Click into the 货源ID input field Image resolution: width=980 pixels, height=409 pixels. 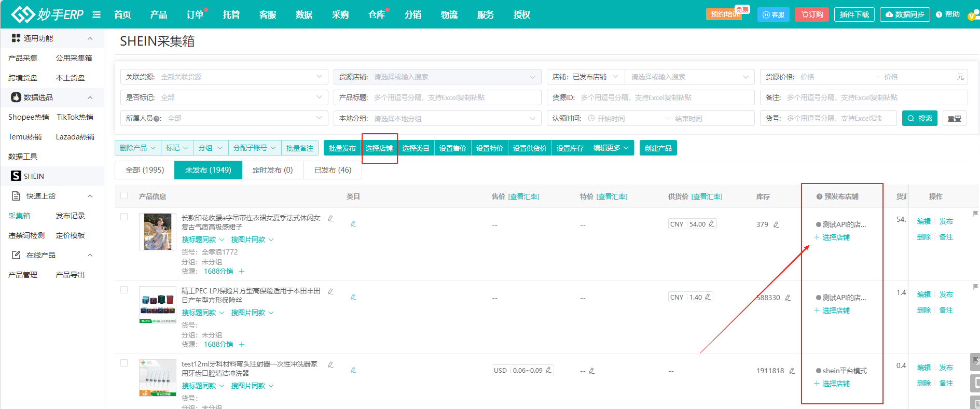pos(651,97)
